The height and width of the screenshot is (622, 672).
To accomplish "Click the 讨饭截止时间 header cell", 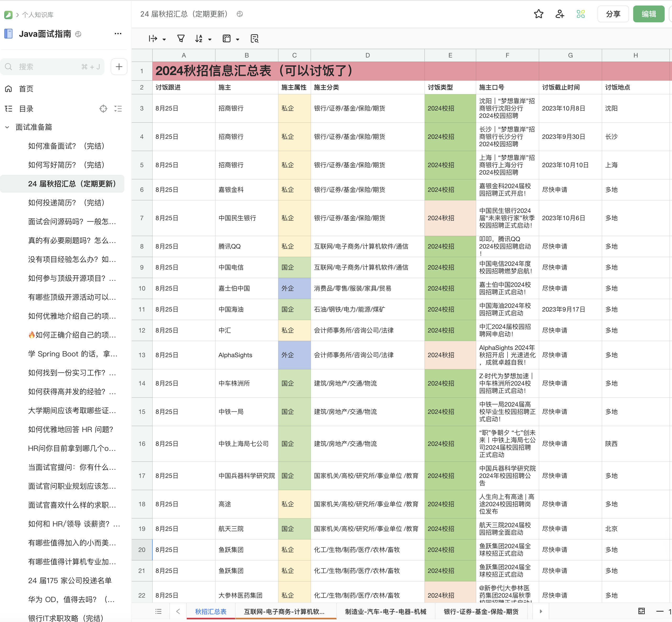I will (570, 87).
